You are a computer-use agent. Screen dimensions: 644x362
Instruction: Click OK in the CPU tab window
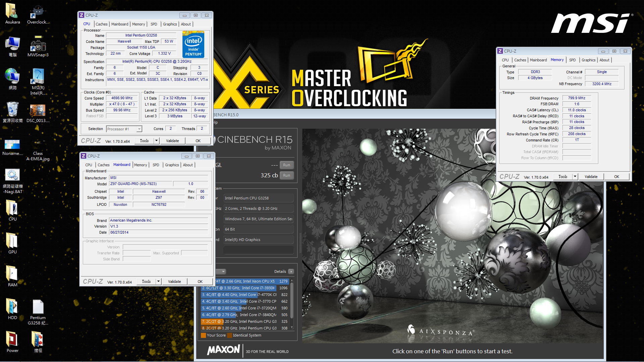(198, 141)
